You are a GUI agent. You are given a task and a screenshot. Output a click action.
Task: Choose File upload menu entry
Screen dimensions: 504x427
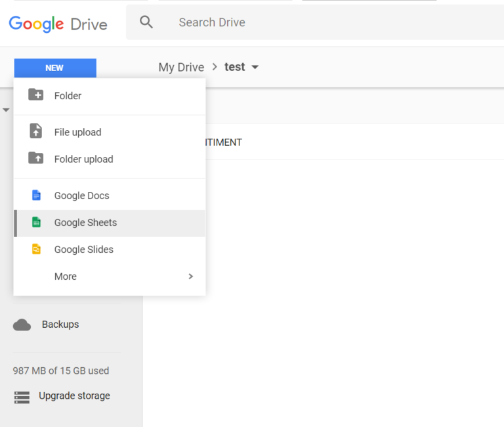[77, 132]
